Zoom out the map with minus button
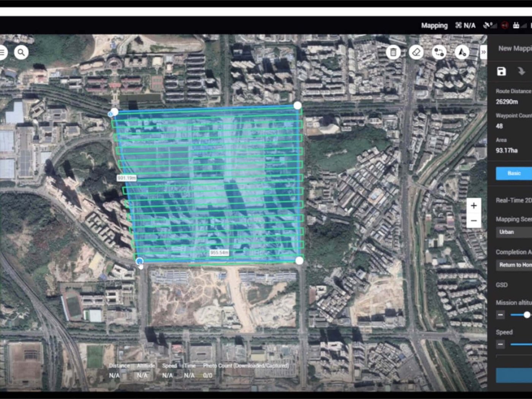 click(x=473, y=220)
